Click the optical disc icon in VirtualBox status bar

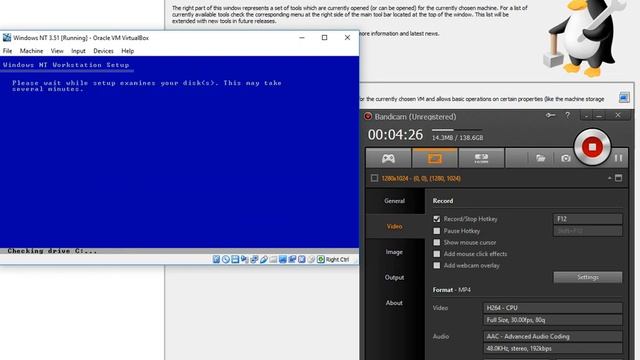[x=226, y=259]
